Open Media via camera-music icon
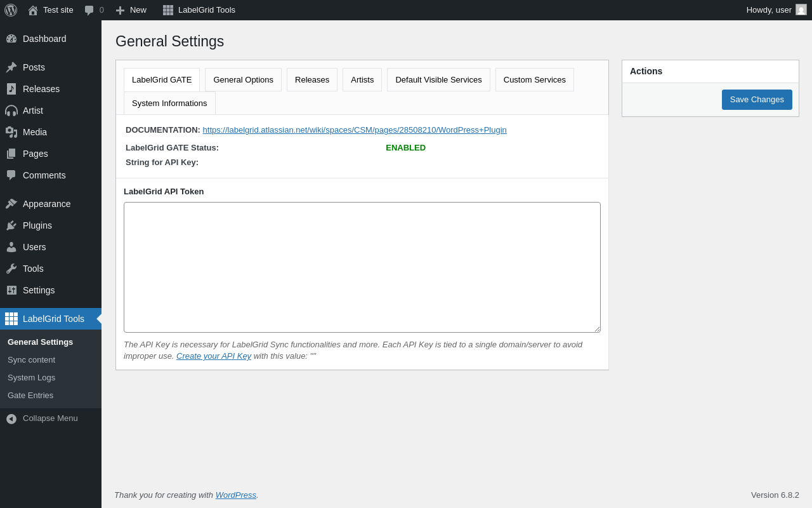Viewport: 812px width, 508px height. click(x=11, y=132)
